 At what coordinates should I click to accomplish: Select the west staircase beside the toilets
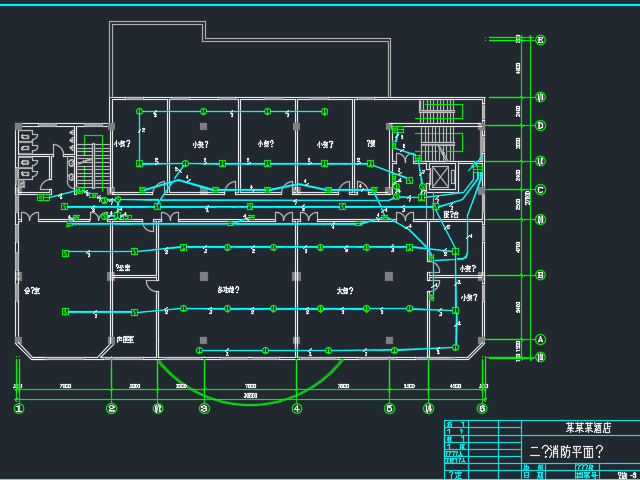(x=93, y=162)
